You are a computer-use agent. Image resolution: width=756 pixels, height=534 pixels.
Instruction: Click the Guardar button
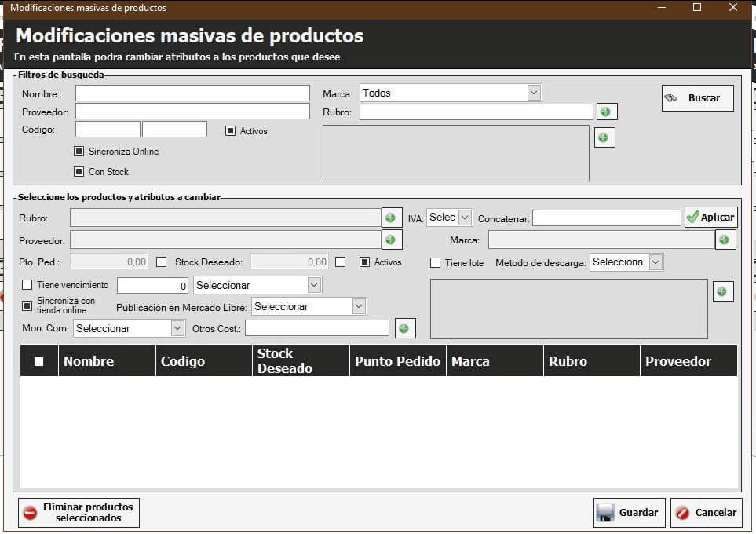click(629, 513)
